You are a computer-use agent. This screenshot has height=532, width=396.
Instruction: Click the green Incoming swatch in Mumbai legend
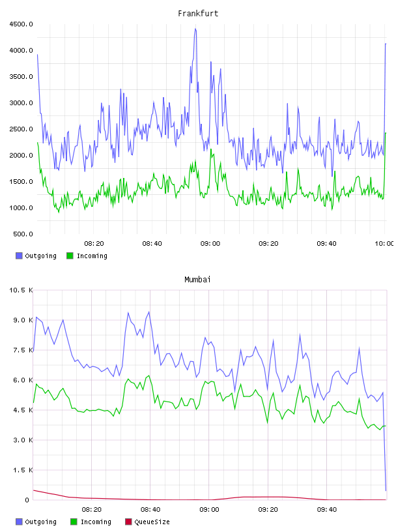74,522
